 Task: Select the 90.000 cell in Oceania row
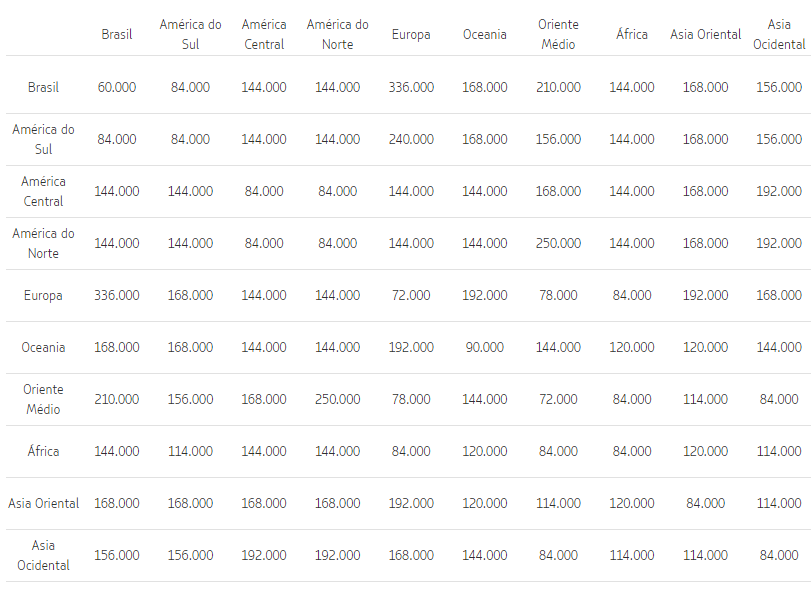(x=485, y=347)
